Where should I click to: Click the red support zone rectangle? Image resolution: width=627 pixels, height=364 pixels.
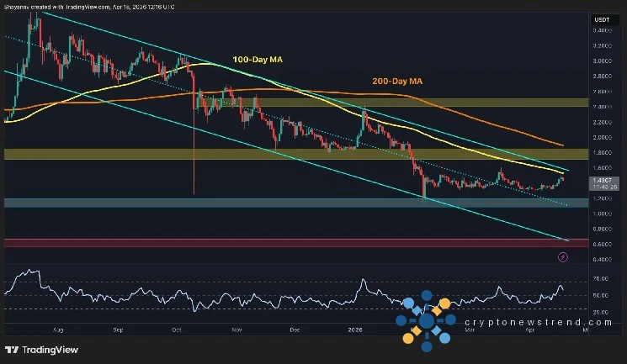[286, 243]
